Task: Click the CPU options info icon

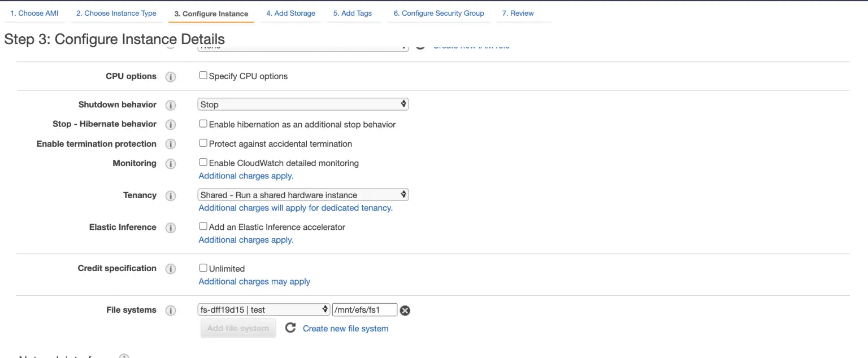Action: click(171, 76)
